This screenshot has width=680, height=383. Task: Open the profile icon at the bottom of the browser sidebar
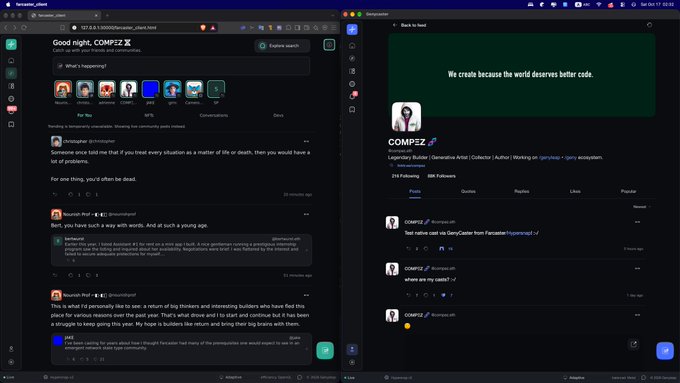point(11,349)
